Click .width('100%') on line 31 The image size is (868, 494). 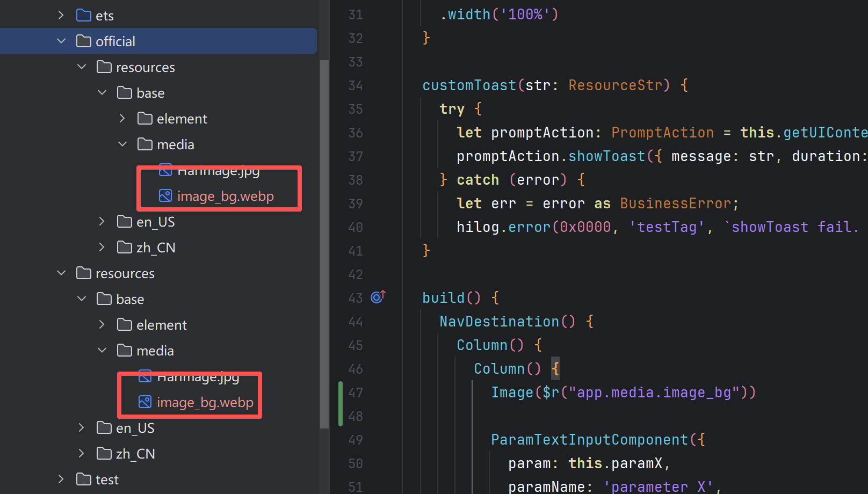(500, 14)
